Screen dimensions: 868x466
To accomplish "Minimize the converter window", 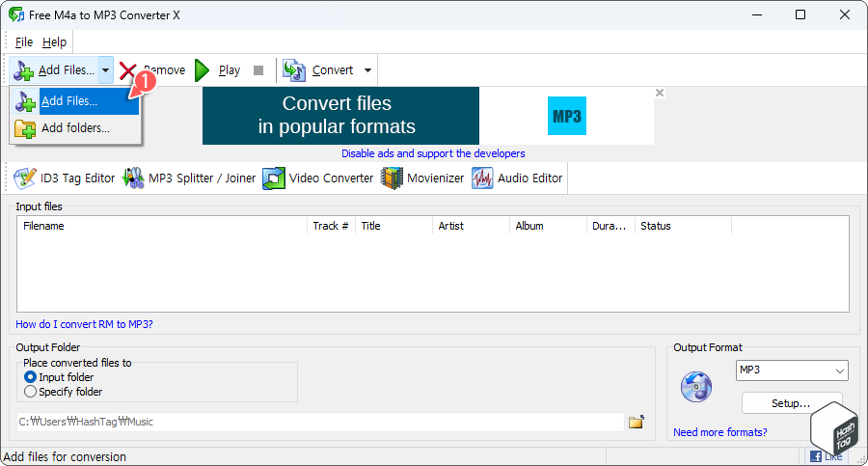I will point(757,15).
